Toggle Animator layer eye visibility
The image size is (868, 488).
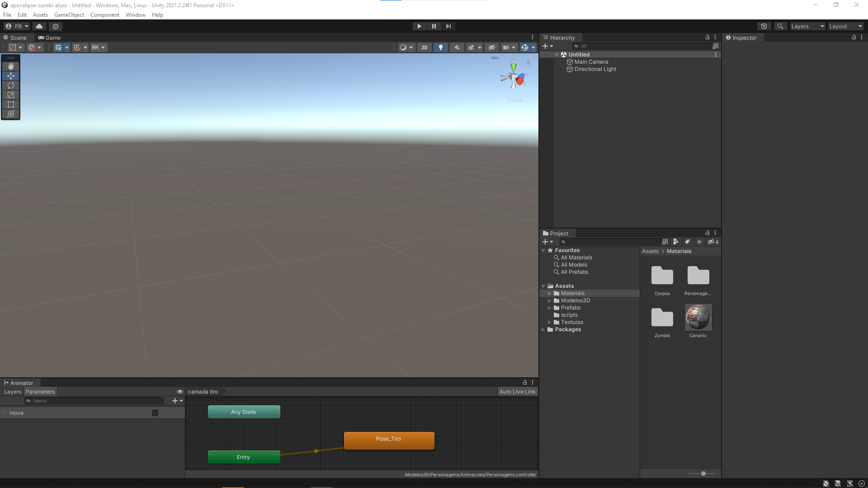click(x=180, y=392)
